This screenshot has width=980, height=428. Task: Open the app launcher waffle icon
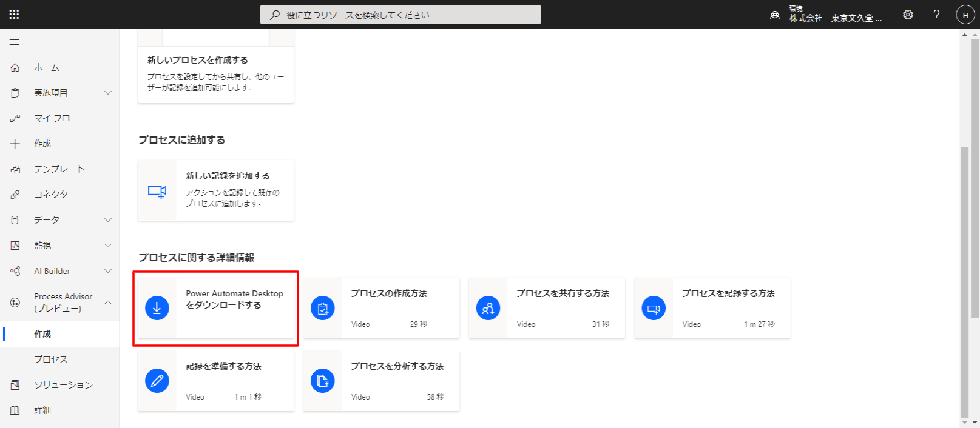[14, 15]
